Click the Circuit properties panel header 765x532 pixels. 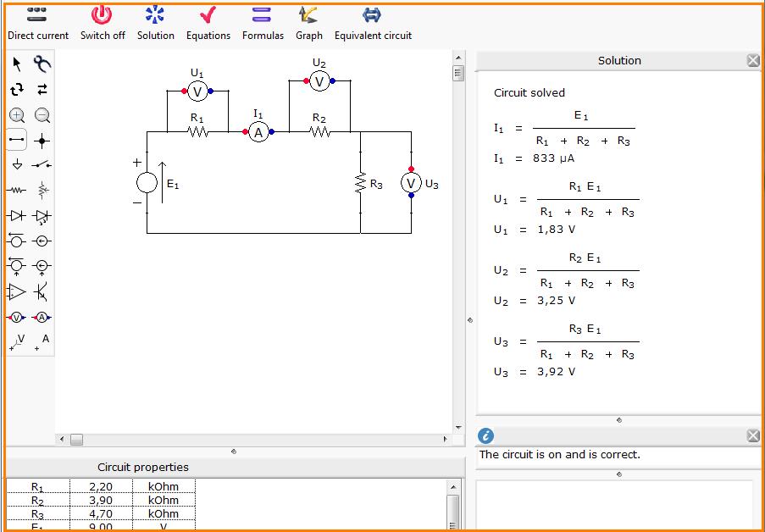tap(234, 467)
